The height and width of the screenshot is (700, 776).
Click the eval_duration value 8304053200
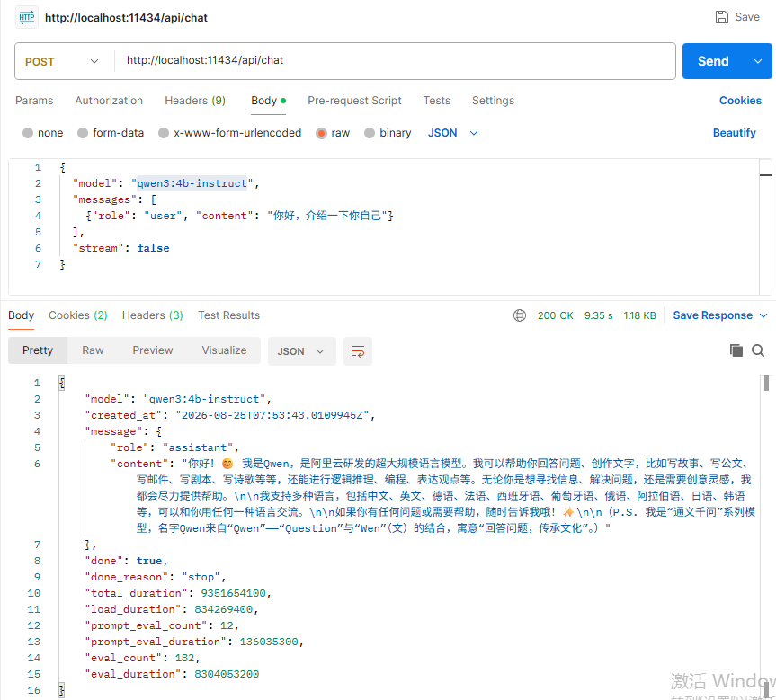pos(227,674)
